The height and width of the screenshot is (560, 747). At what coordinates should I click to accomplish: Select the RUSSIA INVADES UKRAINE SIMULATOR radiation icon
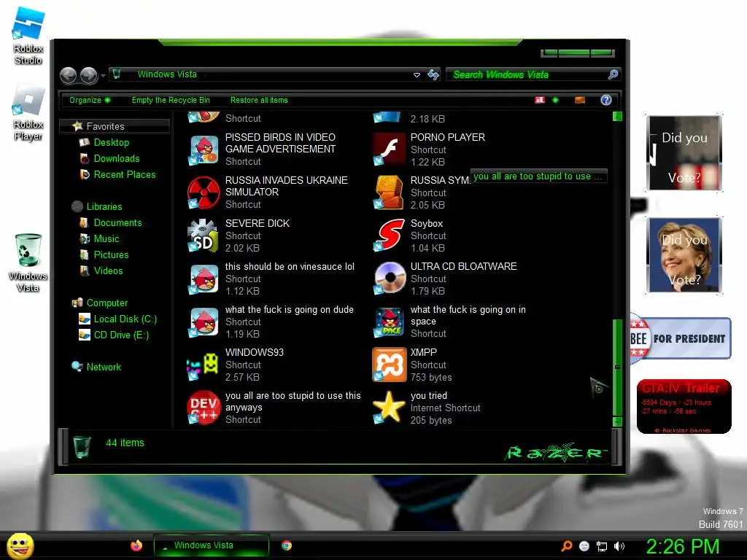[204, 192]
